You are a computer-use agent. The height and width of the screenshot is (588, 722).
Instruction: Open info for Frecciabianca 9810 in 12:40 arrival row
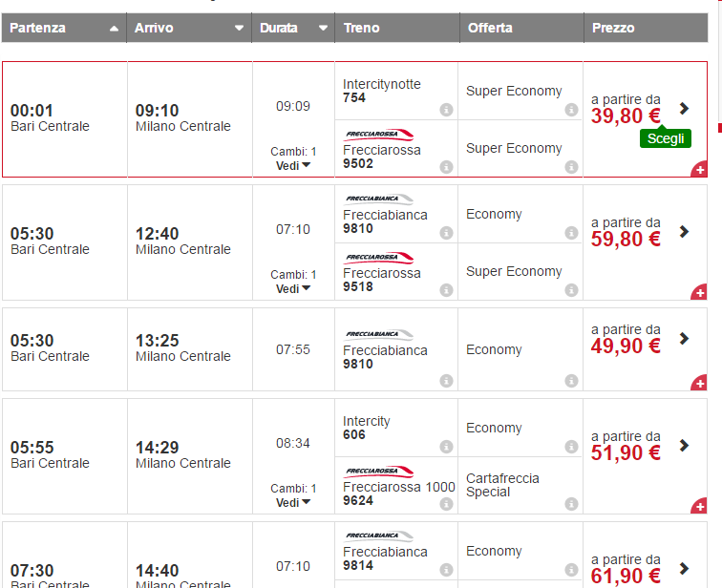[446, 233]
